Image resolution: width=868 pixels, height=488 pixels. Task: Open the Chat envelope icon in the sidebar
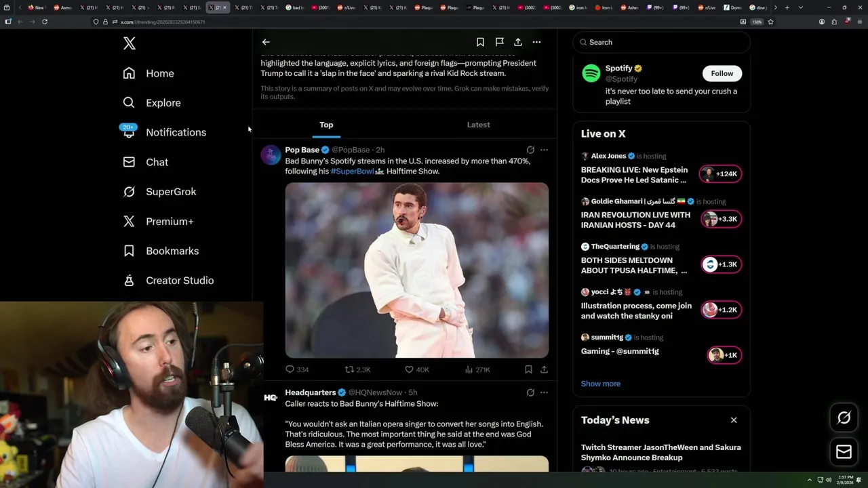(x=129, y=162)
